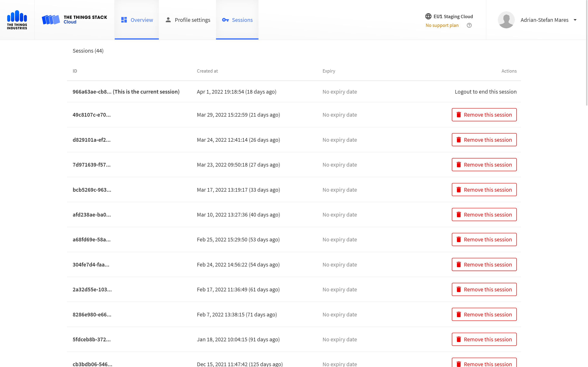Remove session d829101a-ef2
Viewport: 588px width, 367px height.
click(484, 140)
